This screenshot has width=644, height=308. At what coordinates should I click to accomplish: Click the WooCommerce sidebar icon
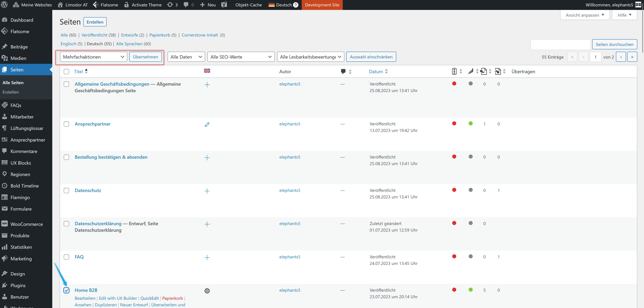tap(5, 224)
